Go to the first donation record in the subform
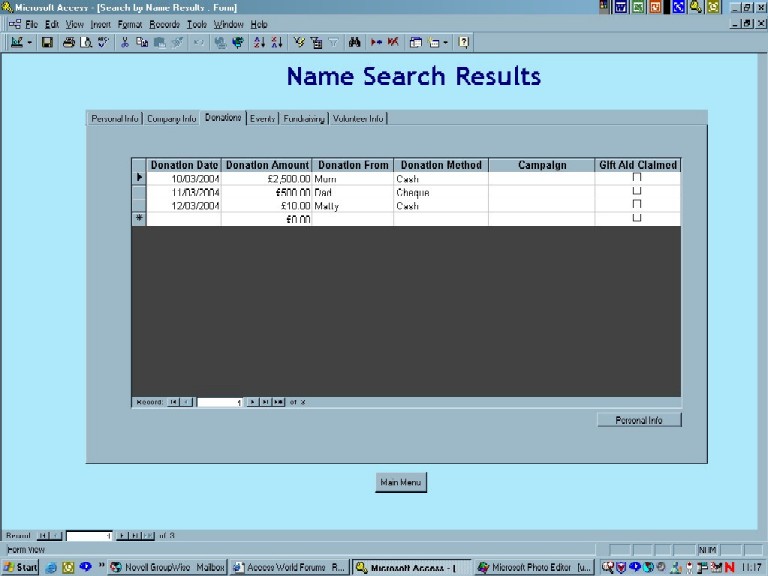The image size is (768, 576). [x=173, y=402]
